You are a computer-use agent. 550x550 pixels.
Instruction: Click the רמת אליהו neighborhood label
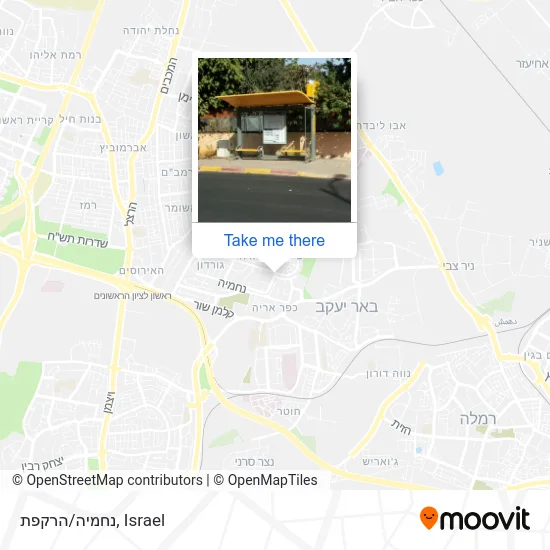55,55
